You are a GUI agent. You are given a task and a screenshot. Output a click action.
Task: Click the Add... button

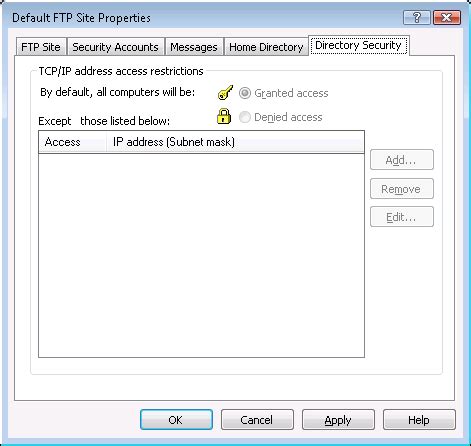[402, 160]
